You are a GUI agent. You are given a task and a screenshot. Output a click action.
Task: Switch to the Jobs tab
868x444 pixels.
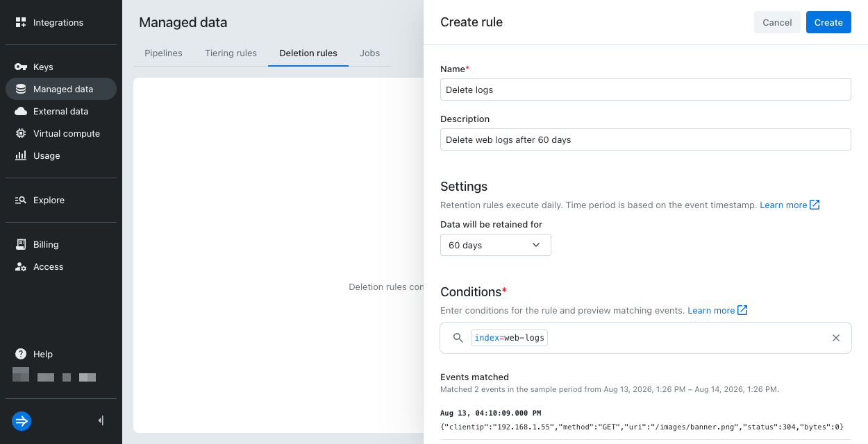(x=369, y=53)
